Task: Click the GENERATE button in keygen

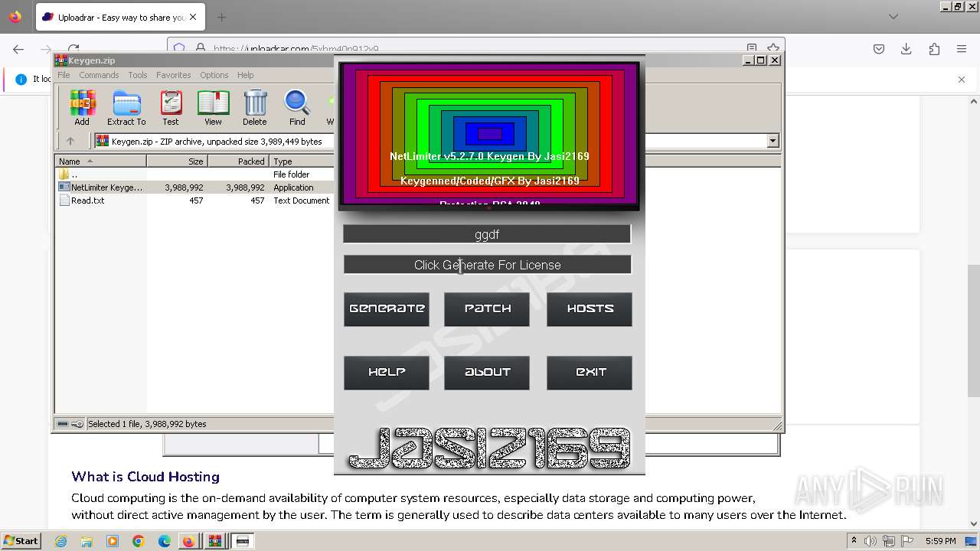Action: coord(387,308)
